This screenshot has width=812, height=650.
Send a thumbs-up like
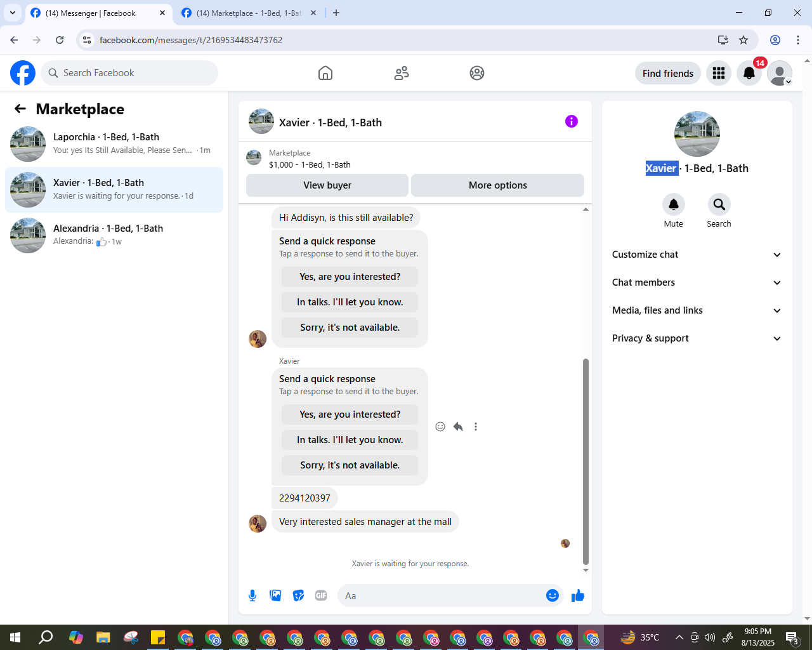tap(578, 595)
